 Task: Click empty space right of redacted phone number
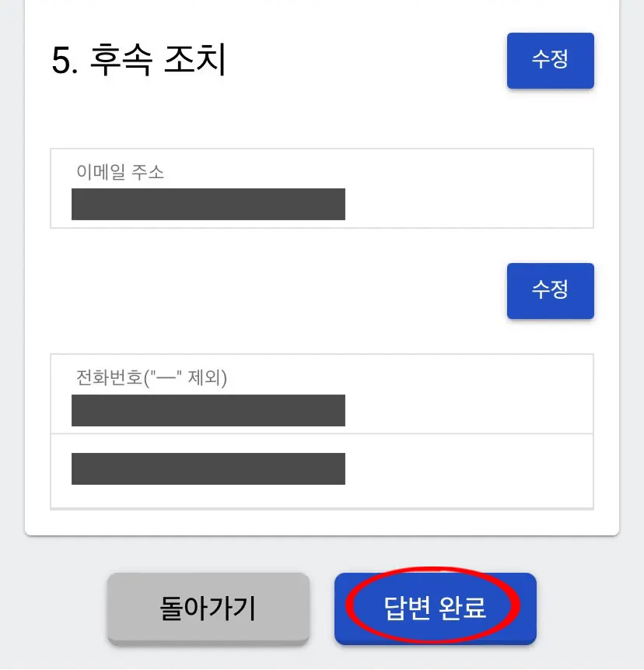coord(467,410)
